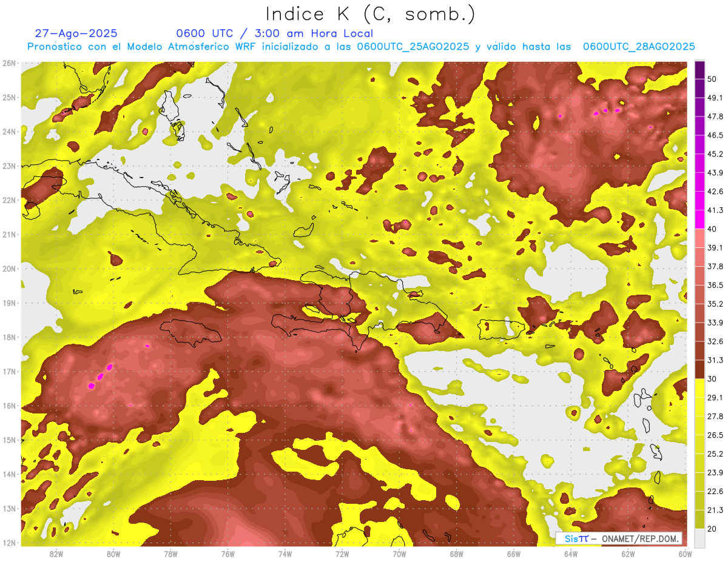Click the 26N latitude label
Screen dimensions: 728x562
(8, 63)
